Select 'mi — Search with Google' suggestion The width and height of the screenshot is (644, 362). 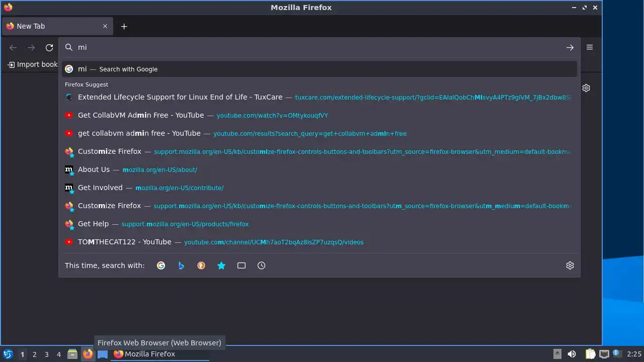point(319,69)
